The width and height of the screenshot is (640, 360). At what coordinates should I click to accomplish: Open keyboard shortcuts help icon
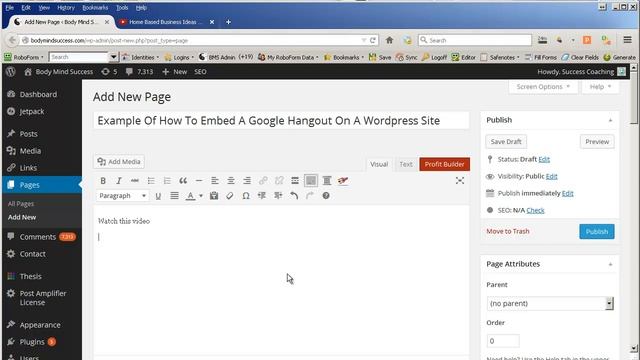click(326, 196)
